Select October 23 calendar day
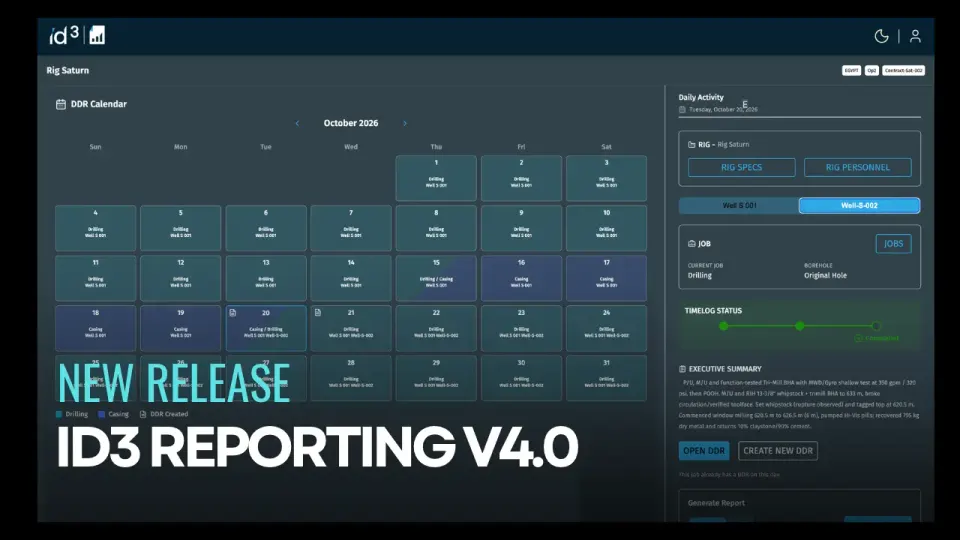The height and width of the screenshot is (540, 960). [521, 328]
